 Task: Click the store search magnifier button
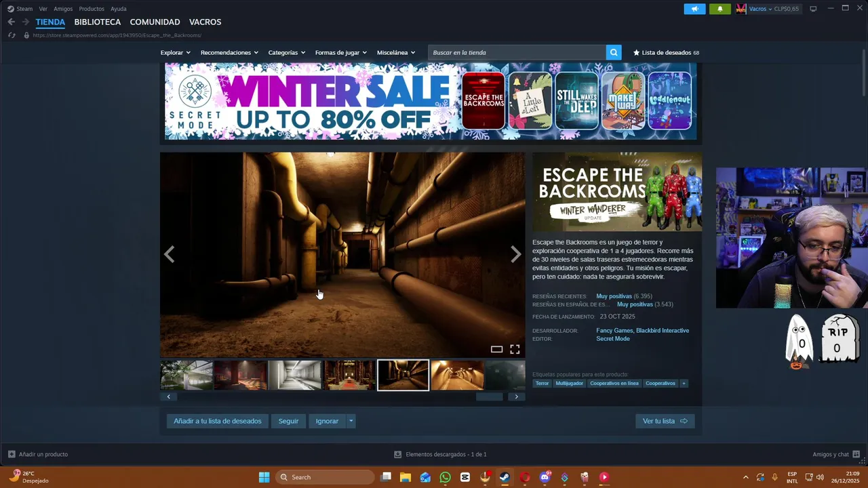tap(614, 52)
